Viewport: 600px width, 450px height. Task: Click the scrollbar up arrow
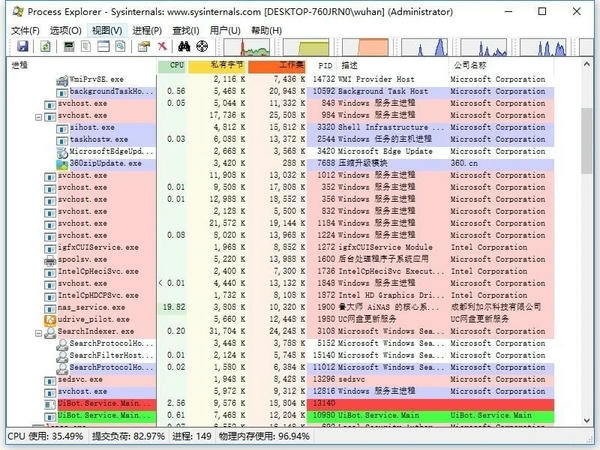[587, 64]
